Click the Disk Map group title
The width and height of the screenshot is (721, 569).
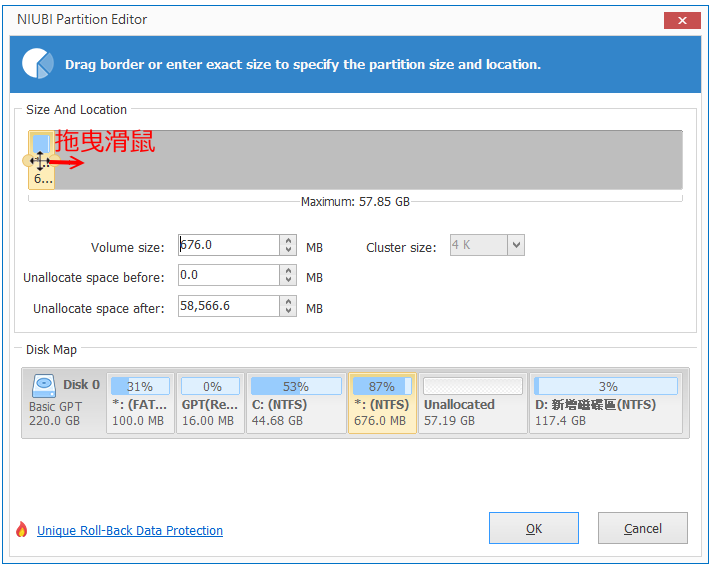(51, 350)
